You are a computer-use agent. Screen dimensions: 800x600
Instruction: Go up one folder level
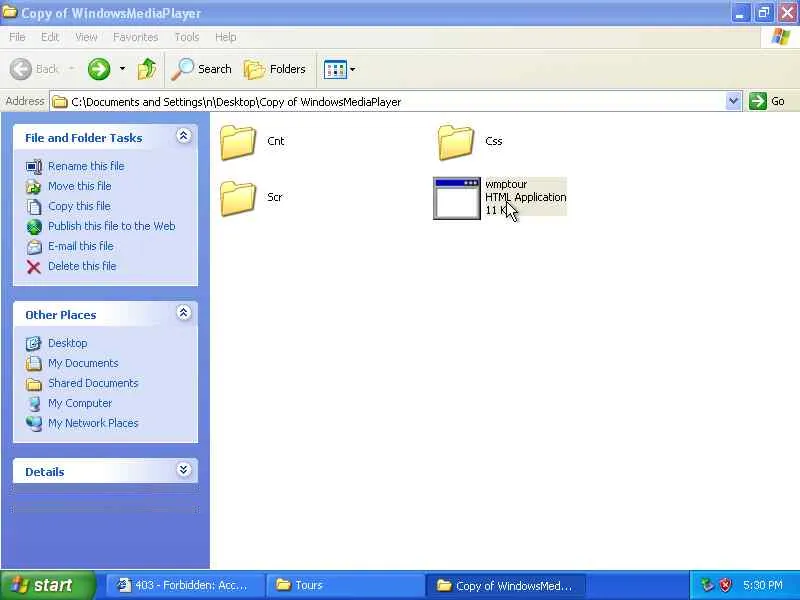(x=147, y=69)
